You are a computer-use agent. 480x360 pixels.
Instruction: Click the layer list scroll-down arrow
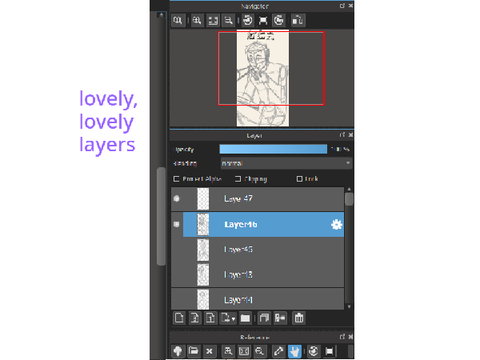pos(349,307)
